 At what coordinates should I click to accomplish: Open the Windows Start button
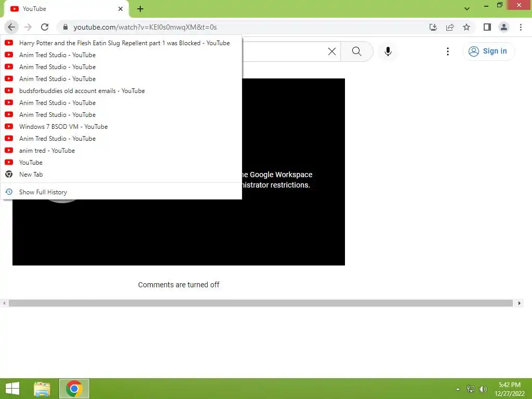[x=12, y=389]
